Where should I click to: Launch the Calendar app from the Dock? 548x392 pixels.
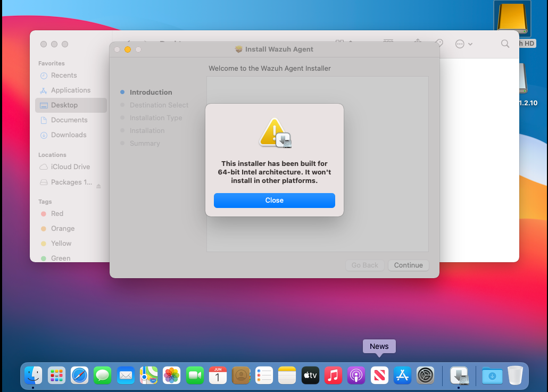218,376
